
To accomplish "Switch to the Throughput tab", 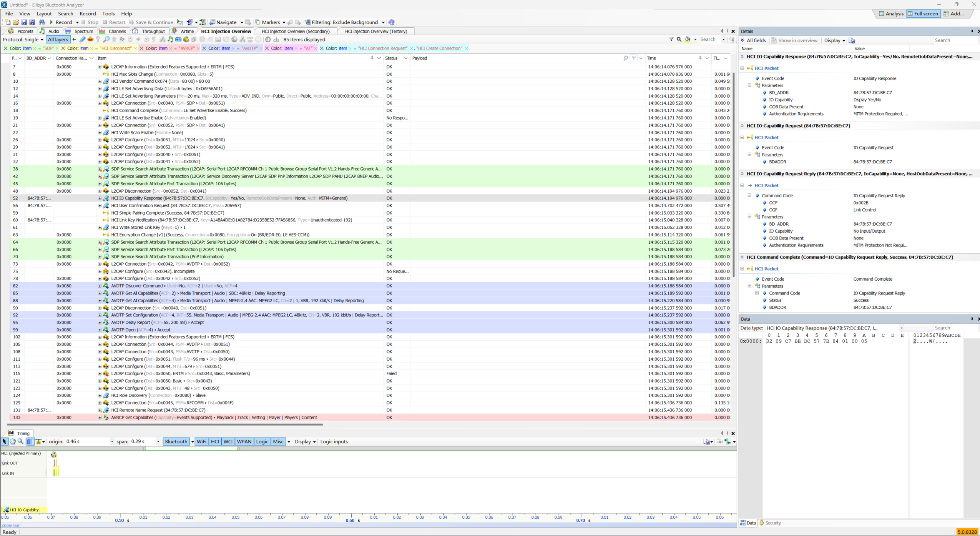I will [x=149, y=31].
